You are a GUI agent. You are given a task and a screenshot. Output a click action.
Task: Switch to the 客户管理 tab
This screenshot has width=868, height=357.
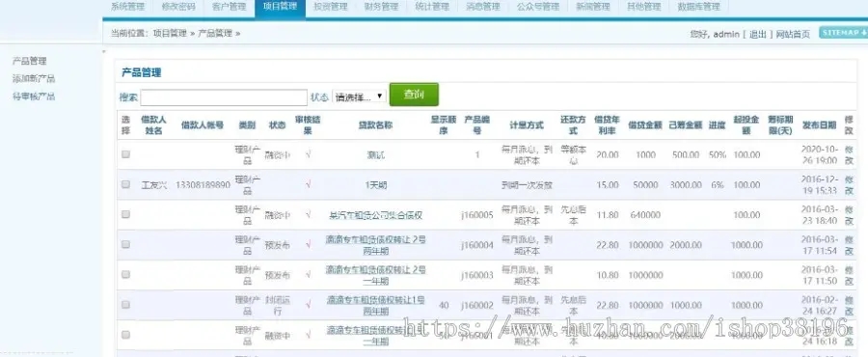pos(230,7)
